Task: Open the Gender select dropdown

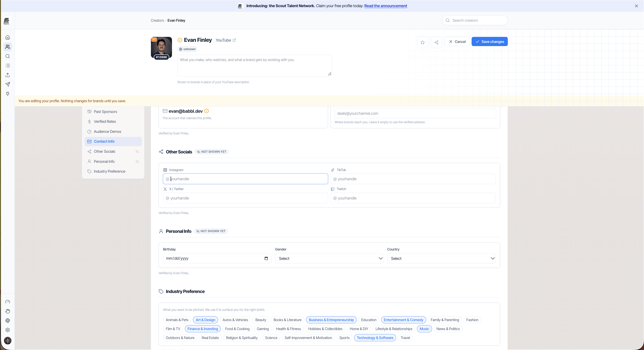Action: point(329,259)
